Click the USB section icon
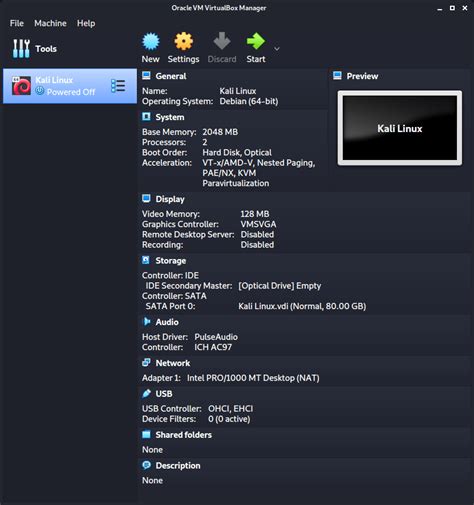Screen dimensions: 474x505 (x=146, y=393)
